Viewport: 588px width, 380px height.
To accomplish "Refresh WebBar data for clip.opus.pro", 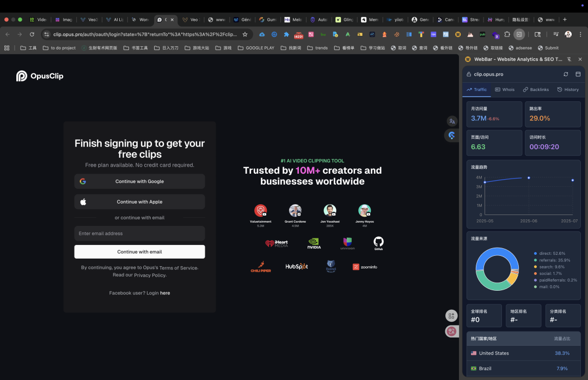I will (x=566, y=74).
